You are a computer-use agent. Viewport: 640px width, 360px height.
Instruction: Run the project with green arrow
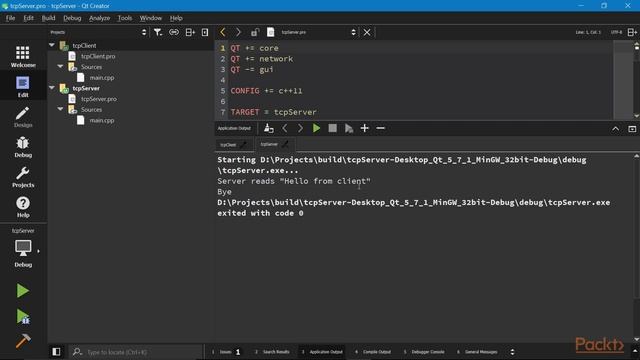coord(23,291)
